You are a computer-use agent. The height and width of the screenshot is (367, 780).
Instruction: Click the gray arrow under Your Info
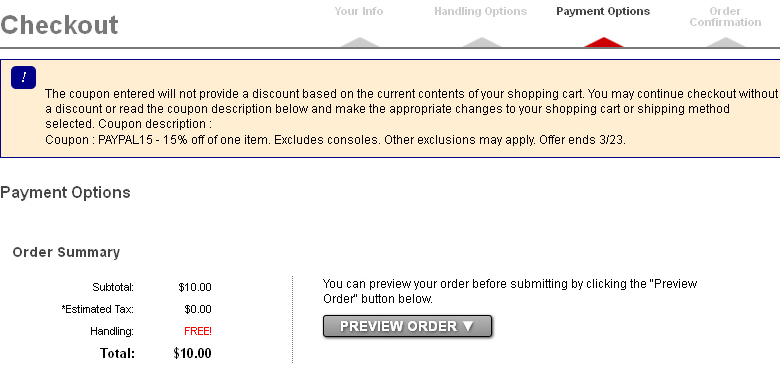(359, 42)
